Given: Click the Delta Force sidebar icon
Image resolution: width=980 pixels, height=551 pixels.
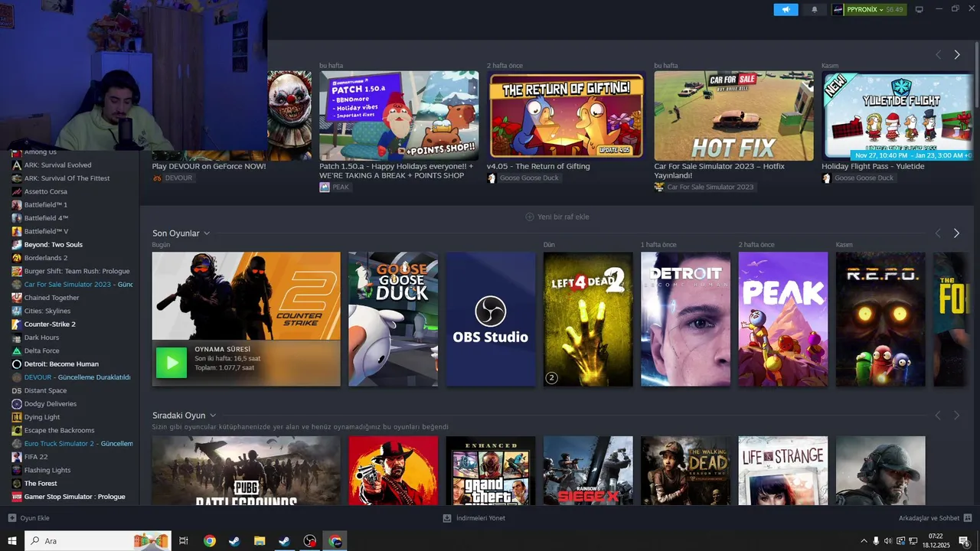Looking at the screenshot, I should point(17,351).
